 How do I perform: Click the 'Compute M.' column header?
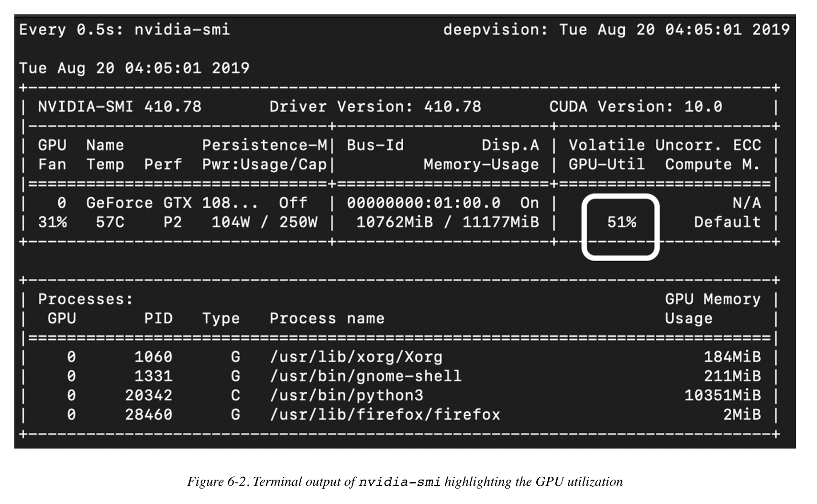coord(713,164)
